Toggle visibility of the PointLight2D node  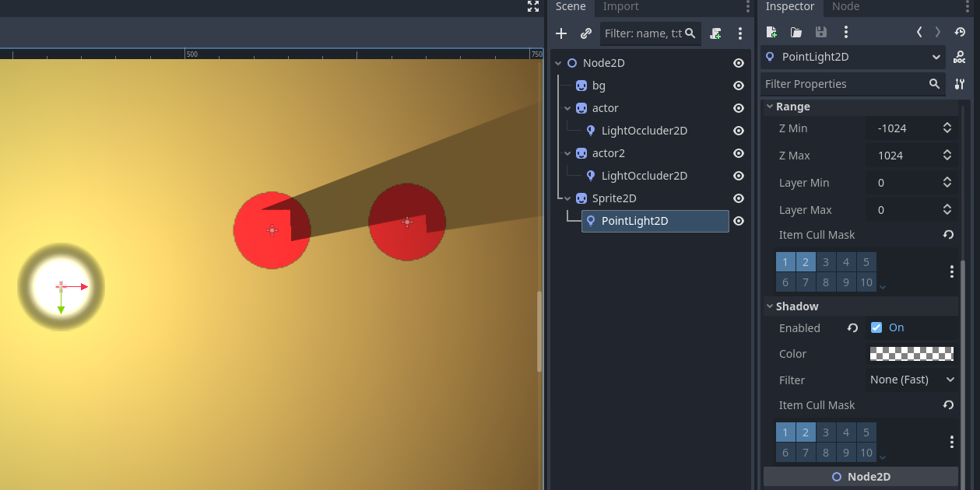(x=739, y=221)
